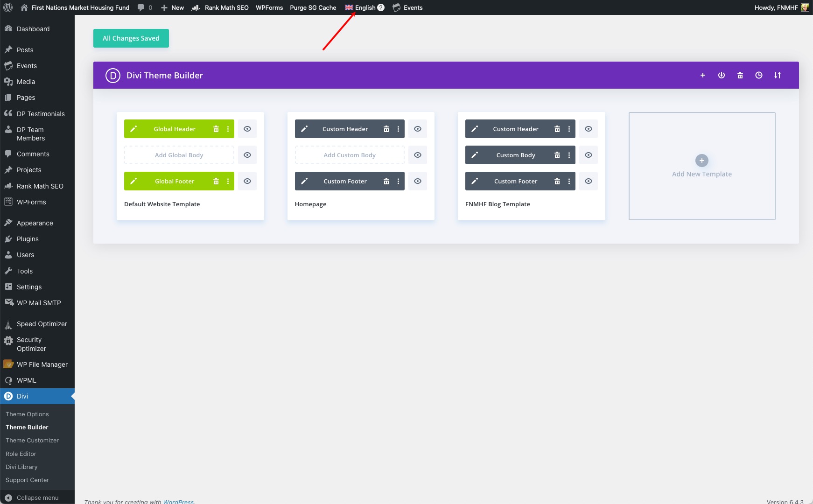The height and width of the screenshot is (504, 813).
Task: Edit FNMHF Blog Template Custom Footer pencil
Action: click(475, 181)
